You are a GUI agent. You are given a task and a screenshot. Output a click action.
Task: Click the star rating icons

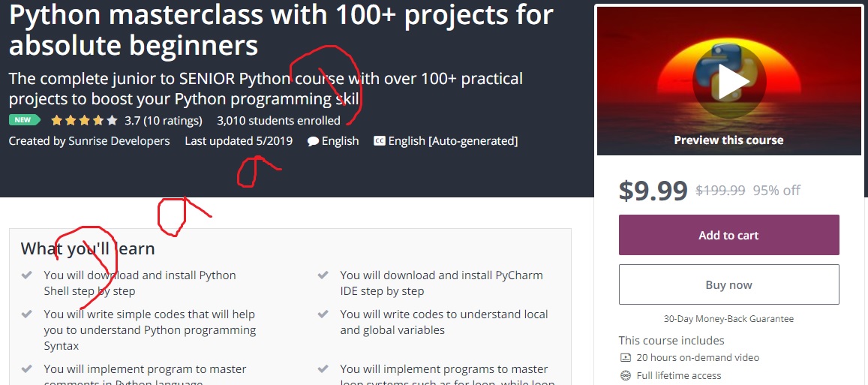[84, 120]
